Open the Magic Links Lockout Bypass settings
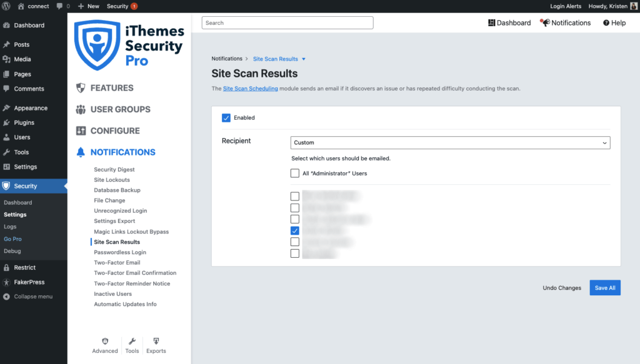Screen dimensions: 640x364 (131, 232)
